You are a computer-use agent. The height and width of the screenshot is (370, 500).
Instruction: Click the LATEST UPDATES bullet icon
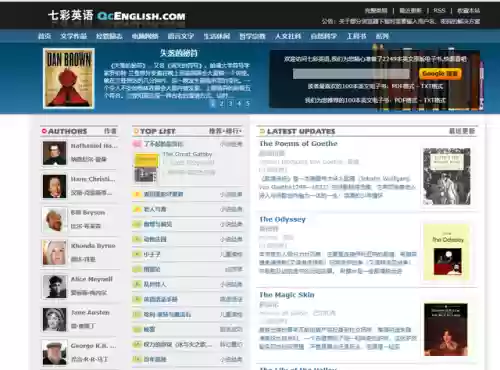coord(262,131)
